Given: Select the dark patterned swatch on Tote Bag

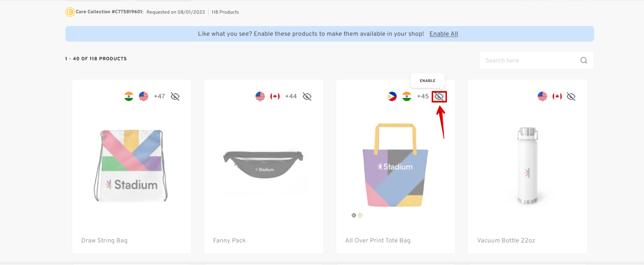Looking at the screenshot, I should click(354, 215).
